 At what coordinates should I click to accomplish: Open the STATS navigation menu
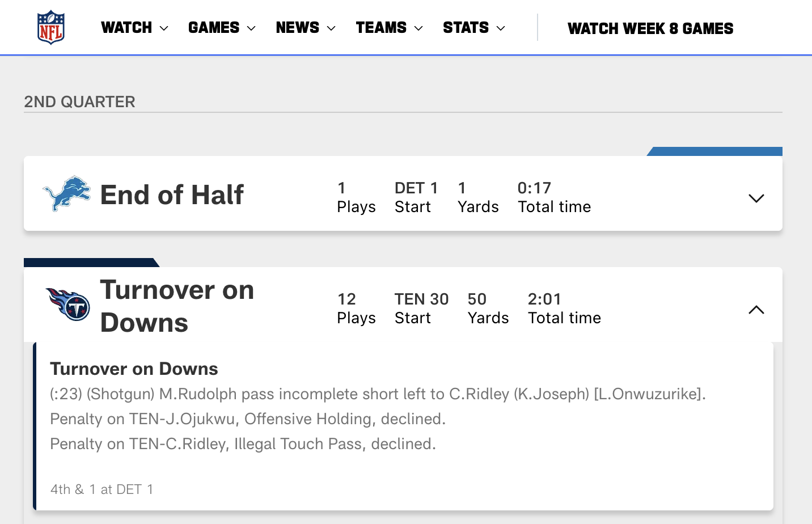474,28
